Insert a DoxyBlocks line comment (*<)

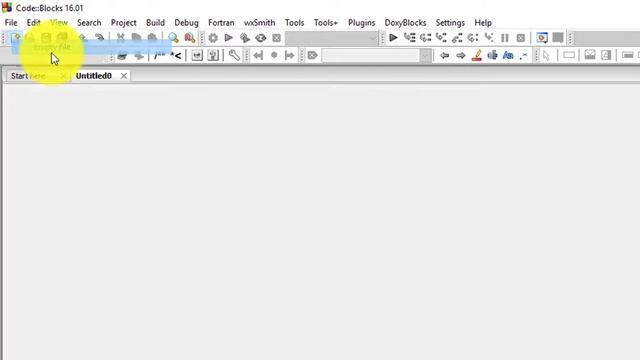point(176,55)
